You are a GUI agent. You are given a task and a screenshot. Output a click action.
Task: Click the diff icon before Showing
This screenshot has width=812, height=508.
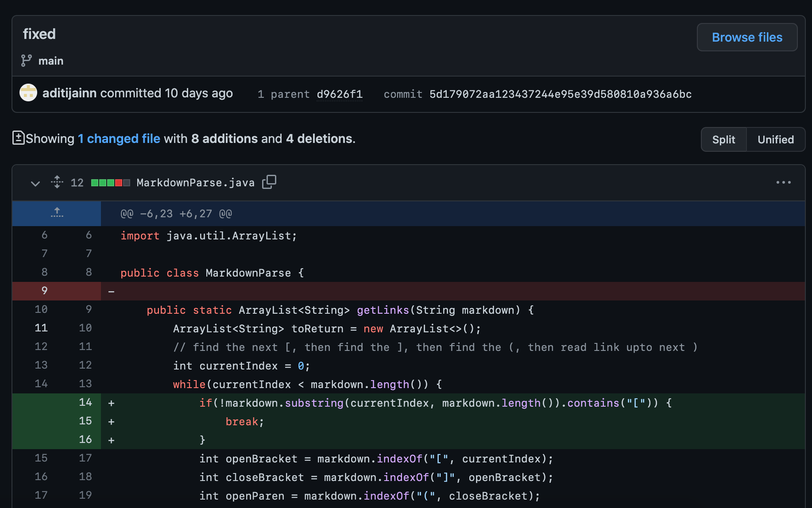[x=18, y=138]
